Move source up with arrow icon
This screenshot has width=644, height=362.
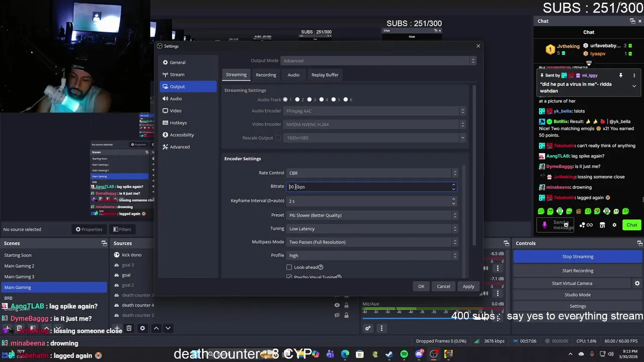[156, 328]
